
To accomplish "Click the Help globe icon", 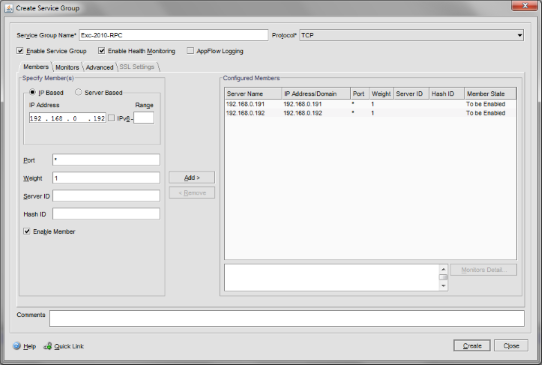I will point(17,346).
